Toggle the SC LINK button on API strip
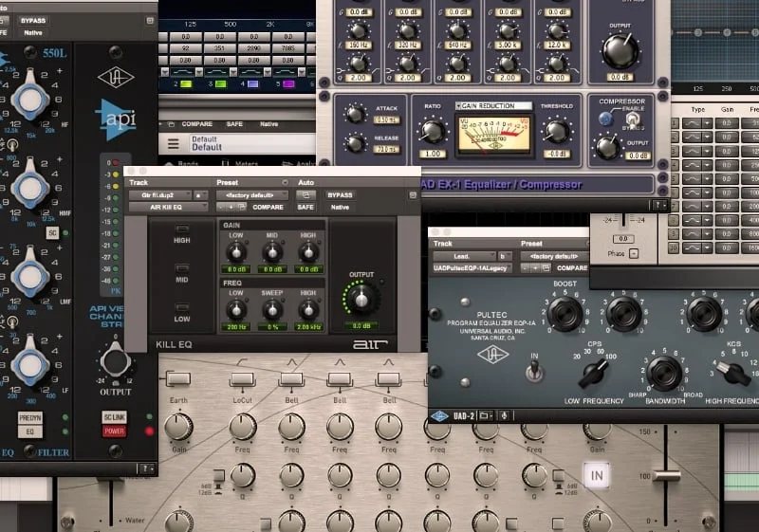Viewport: 759px width, 532px height. tap(115, 417)
